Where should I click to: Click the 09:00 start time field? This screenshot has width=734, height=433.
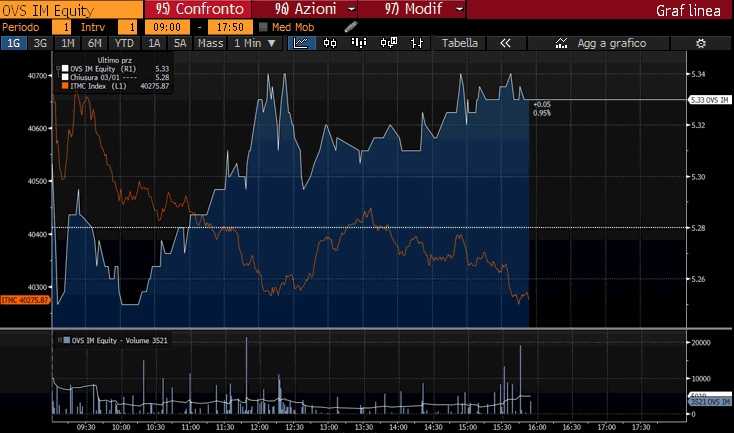pos(167,27)
